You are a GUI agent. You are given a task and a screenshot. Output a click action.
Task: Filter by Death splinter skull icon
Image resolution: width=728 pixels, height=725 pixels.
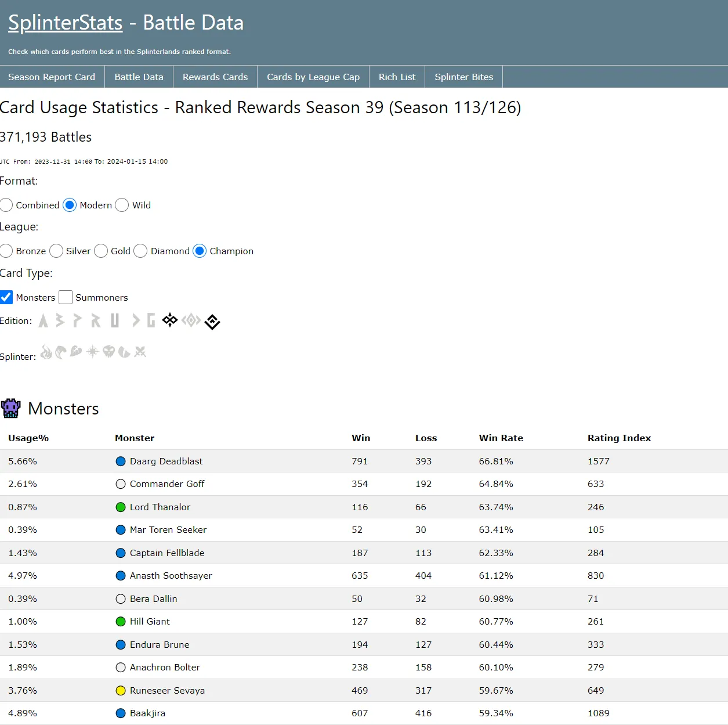click(x=108, y=351)
